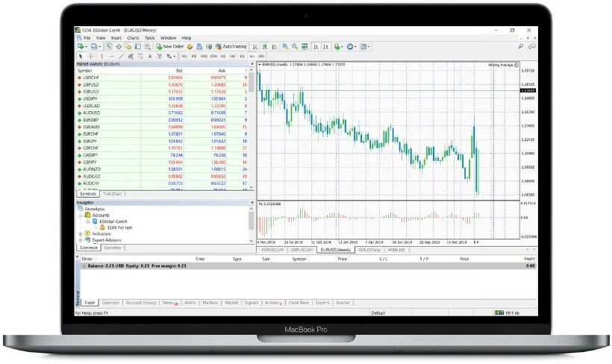Click the Navigator panel vertical scrollbar
The height and width of the screenshot is (364, 612).
(x=252, y=225)
